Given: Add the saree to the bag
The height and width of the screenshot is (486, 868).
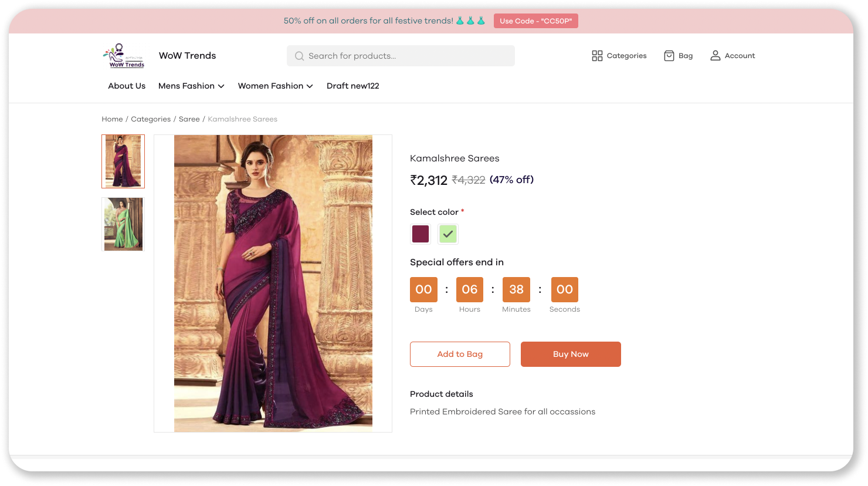Looking at the screenshot, I should [x=460, y=354].
